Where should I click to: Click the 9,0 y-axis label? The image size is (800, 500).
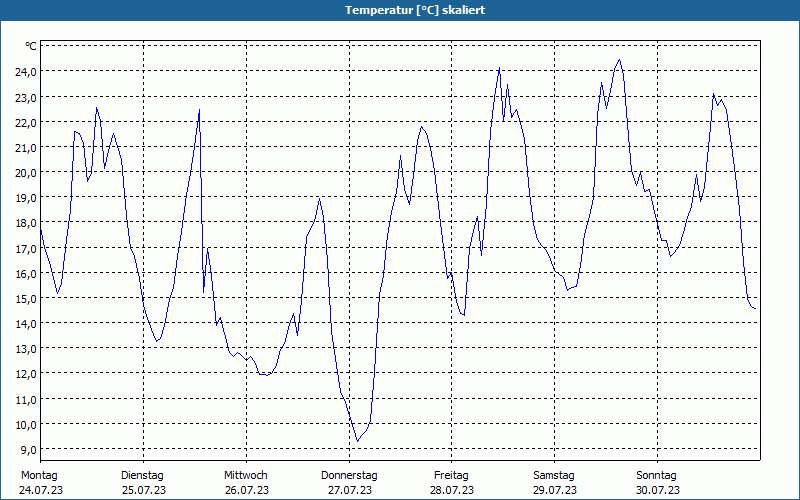(x=28, y=450)
